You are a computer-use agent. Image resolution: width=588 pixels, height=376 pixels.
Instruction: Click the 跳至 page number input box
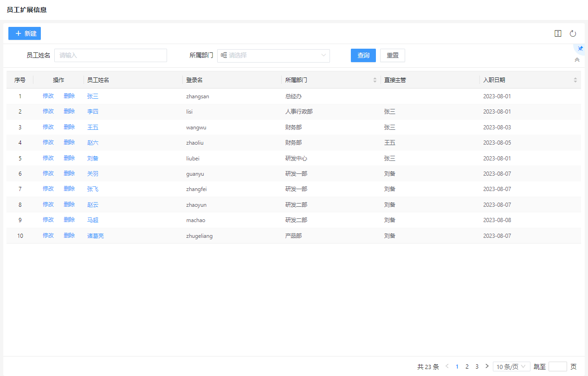coord(557,367)
